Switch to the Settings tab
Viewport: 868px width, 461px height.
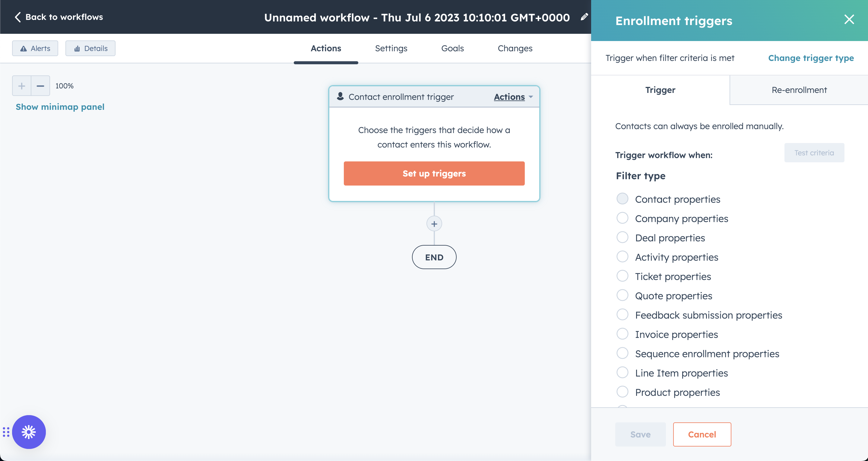click(391, 48)
